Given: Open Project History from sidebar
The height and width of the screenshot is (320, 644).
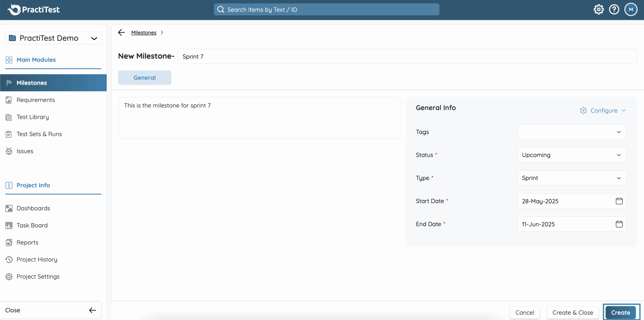Looking at the screenshot, I should click(x=37, y=259).
